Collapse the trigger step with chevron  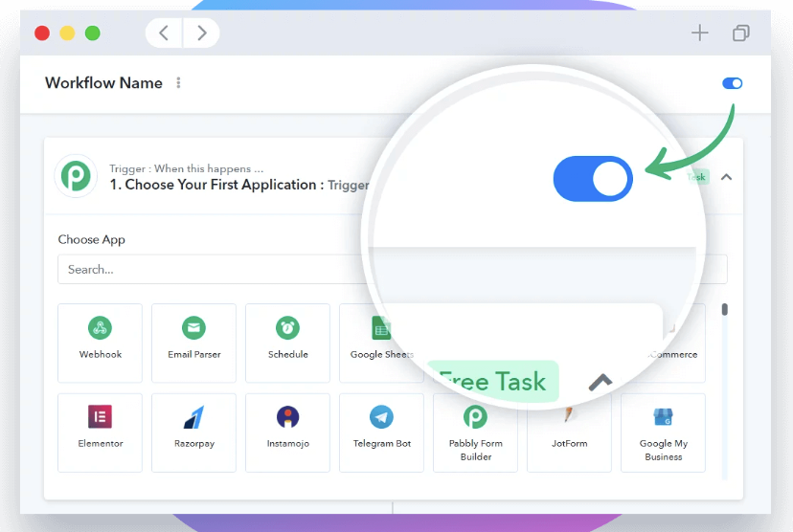(x=726, y=177)
